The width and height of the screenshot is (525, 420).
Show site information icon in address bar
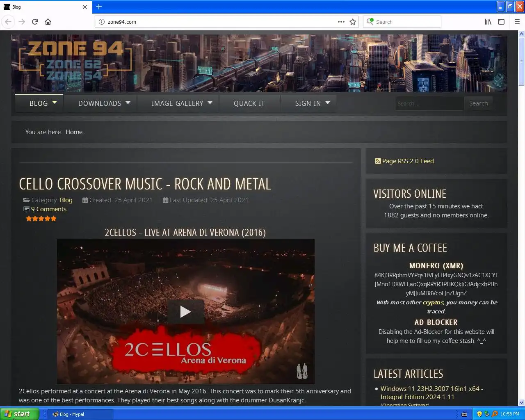click(x=102, y=22)
